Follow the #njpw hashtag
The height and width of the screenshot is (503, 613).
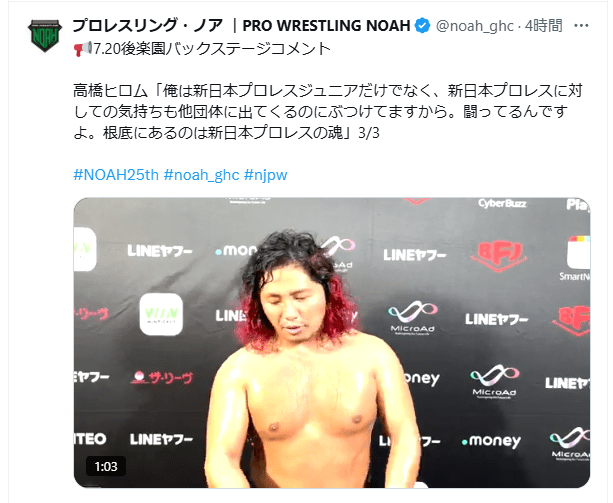click(x=265, y=175)
